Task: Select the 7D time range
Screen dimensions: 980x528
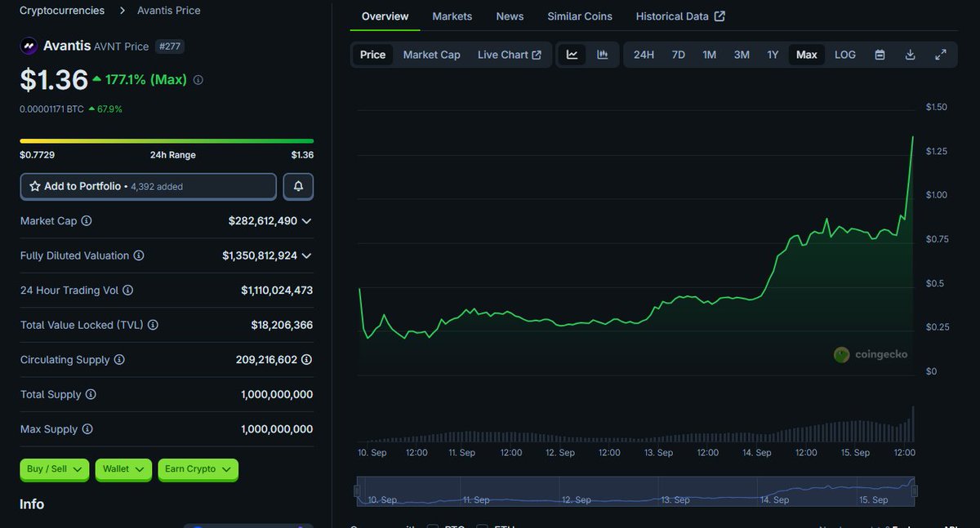Action: coord(678,55)
